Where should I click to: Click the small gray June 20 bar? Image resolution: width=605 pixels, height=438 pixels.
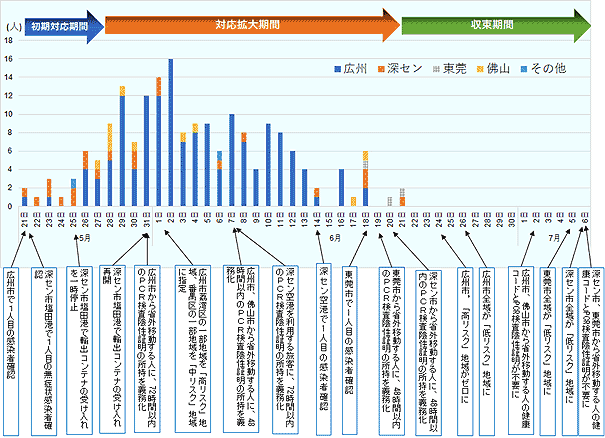(390, 202)
